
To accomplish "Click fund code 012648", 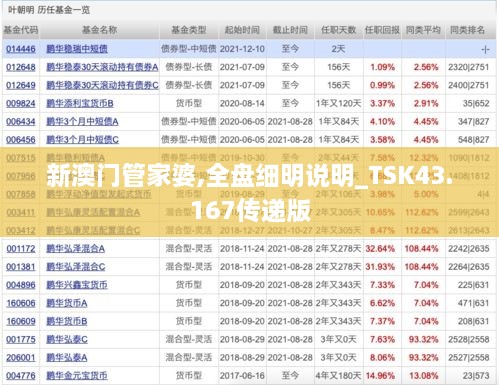I will (21, 67).
